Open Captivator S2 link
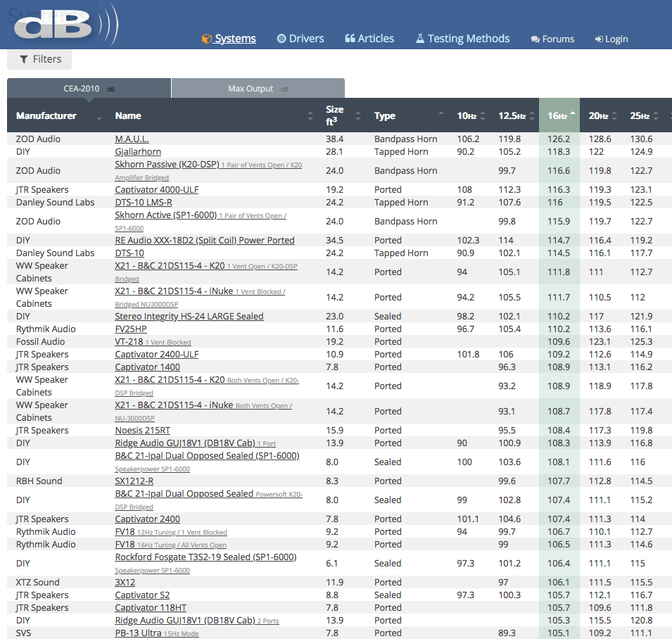This screenshot has height=639, width=672. [142, 595]
